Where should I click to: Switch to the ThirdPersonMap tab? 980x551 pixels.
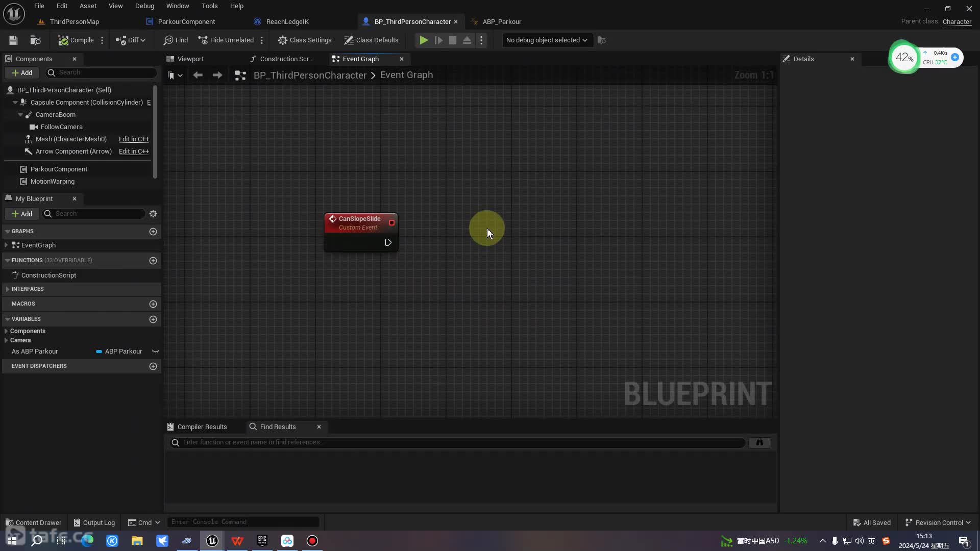(x=75, y=21)
